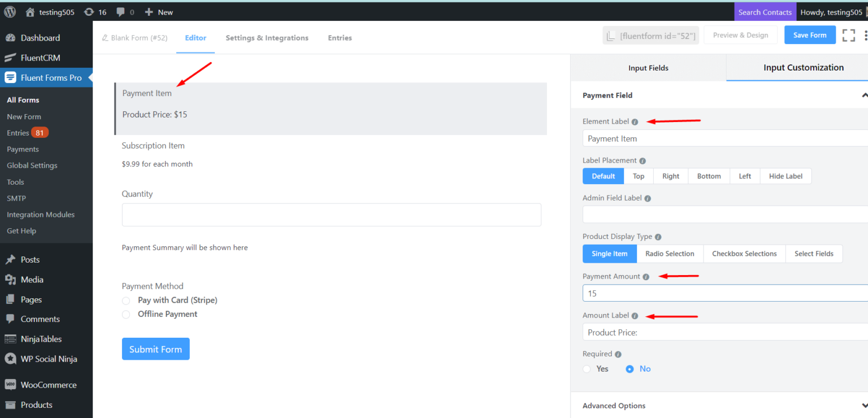Select the WooCommerce icon in the sidebar

pyautogui.click(x=11, y=384)
